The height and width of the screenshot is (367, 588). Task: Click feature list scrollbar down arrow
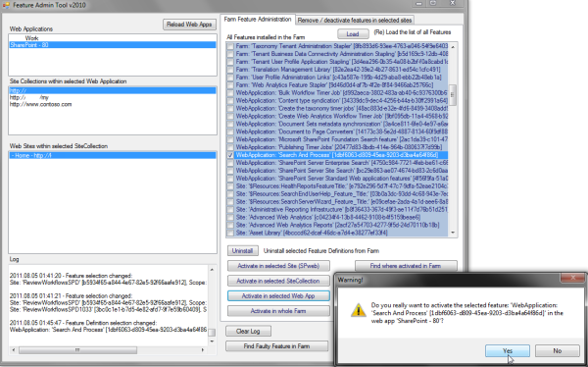point(453,233)
